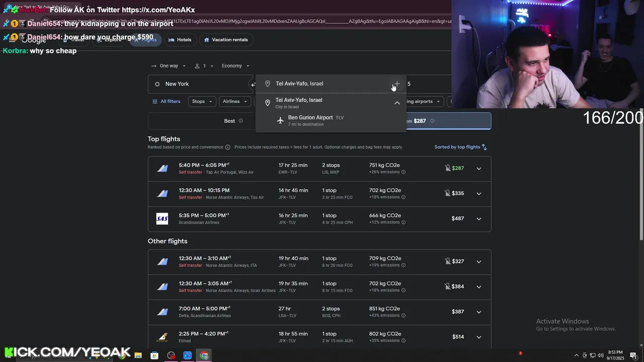Open the One way trip type dropdown
Viewport: 644px width, 362px height.
pyautogui.click(x=168, y=66)
